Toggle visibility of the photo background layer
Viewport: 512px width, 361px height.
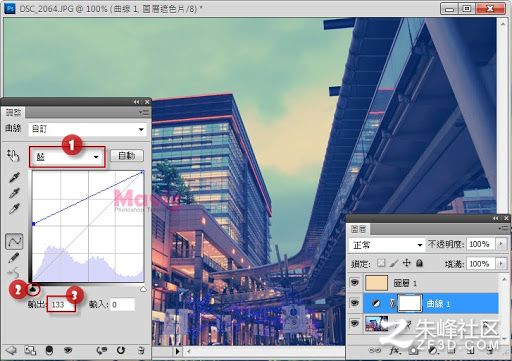point(355,323)
